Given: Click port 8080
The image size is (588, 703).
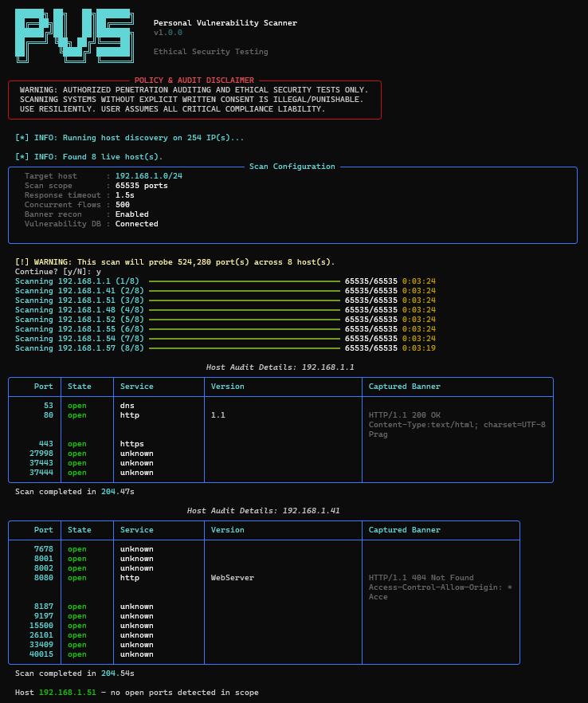Looking at the screenshot, I should click(44, 577).
